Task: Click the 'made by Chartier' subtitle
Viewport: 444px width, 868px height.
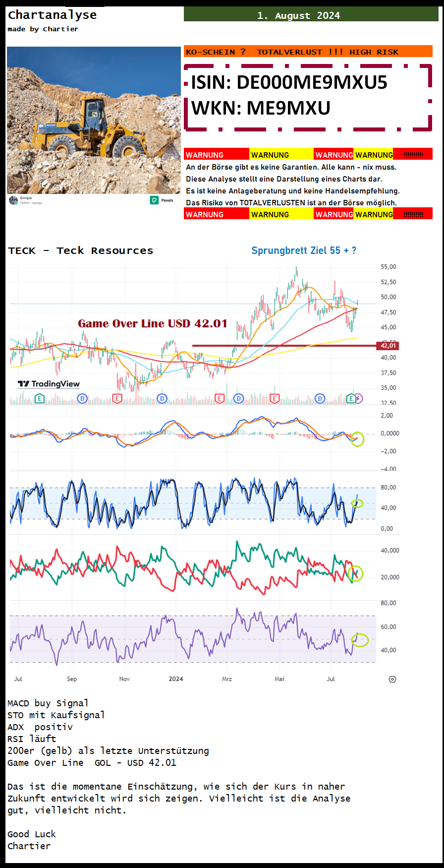Action: pyautogui.click(x=43, y=29)
